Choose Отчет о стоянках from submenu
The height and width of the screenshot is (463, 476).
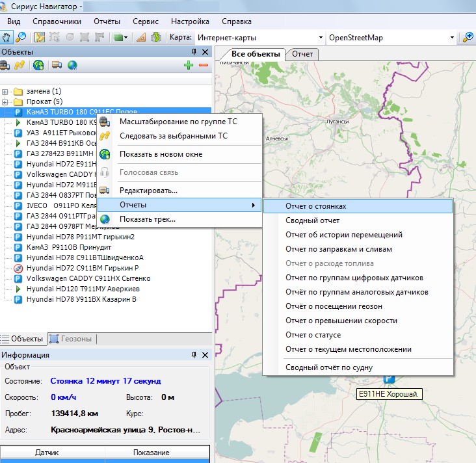[316, 206]
